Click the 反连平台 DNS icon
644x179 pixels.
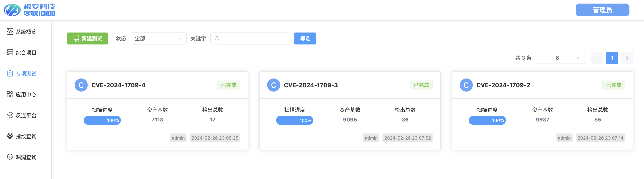(10, 115)
